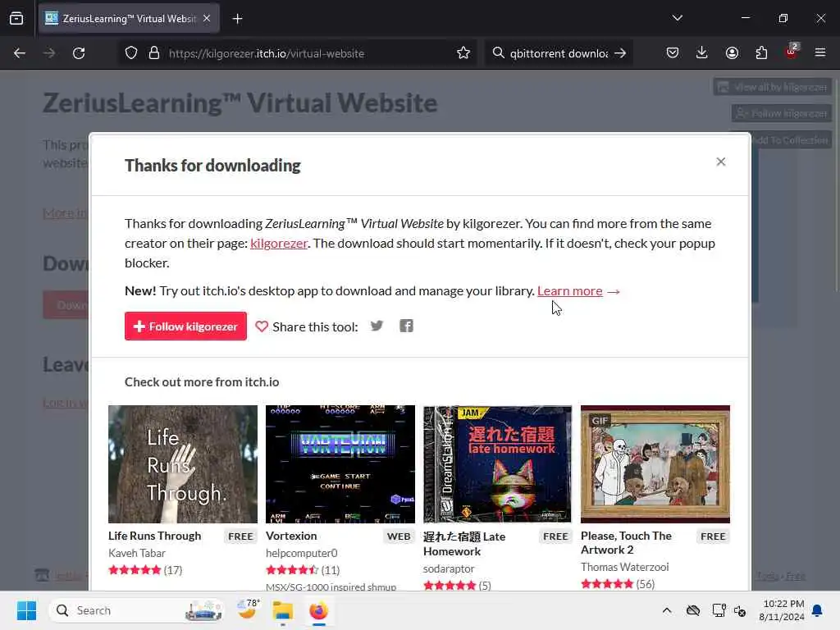Open File Explorer from the taskbar
The width and height of the screenshot is (840, 630).
coord(282,610)
